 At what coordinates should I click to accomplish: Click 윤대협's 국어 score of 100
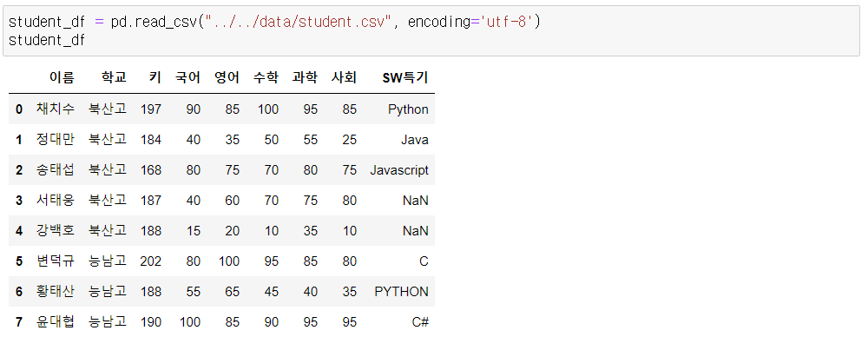pos(190,322)
